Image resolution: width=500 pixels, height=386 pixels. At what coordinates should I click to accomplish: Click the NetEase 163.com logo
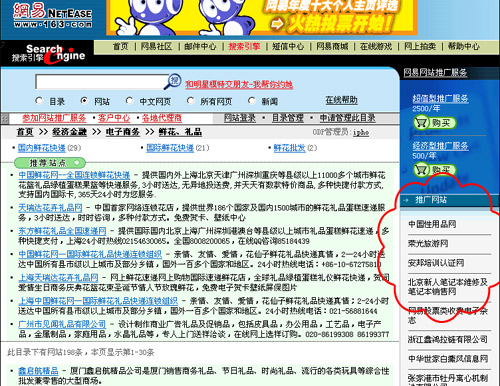[53, 16]
